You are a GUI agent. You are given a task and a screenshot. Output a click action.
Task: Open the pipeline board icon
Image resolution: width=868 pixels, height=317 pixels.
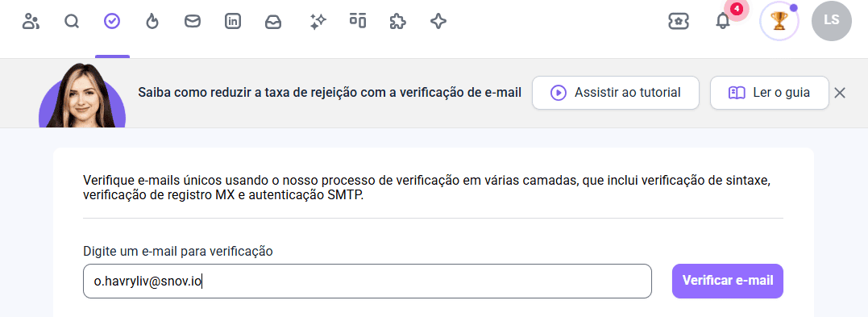click(358, 21)
